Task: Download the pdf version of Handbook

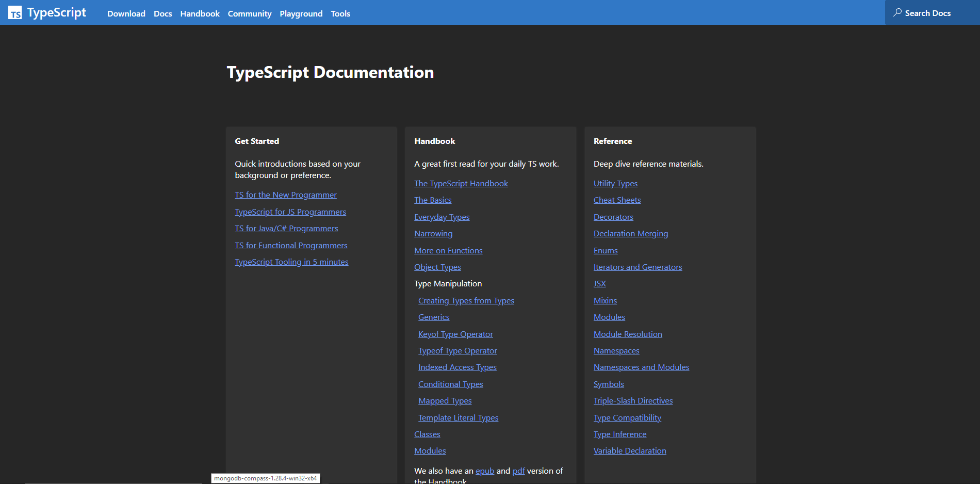Action: tap(519, 471)
